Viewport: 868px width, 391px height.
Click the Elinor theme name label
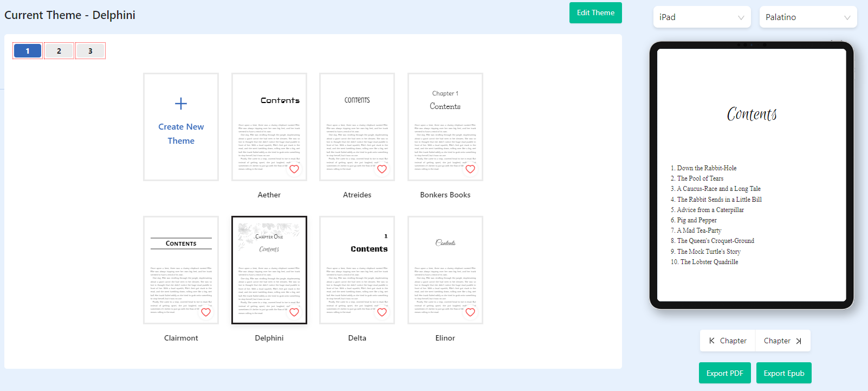point(445,338)
